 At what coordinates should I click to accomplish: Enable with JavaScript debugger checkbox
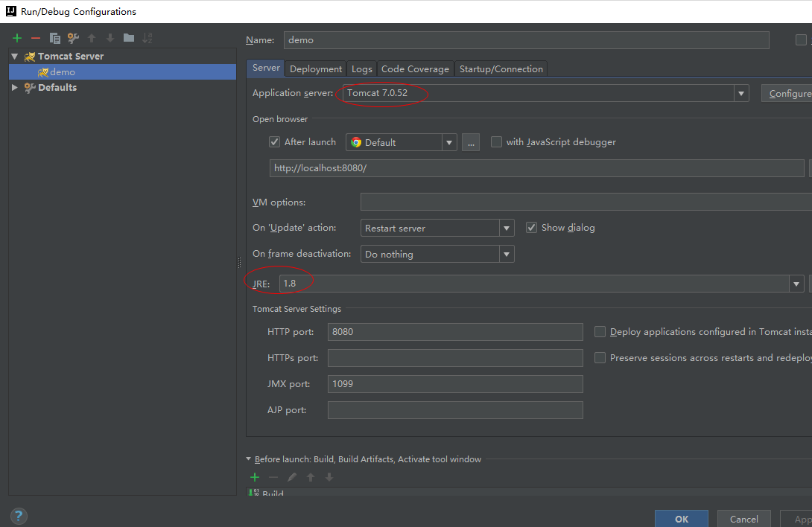496,142
